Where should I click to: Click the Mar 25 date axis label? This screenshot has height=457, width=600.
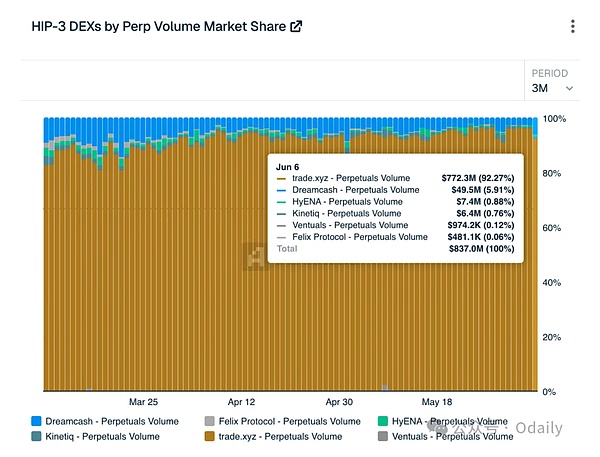coord(143,402)
